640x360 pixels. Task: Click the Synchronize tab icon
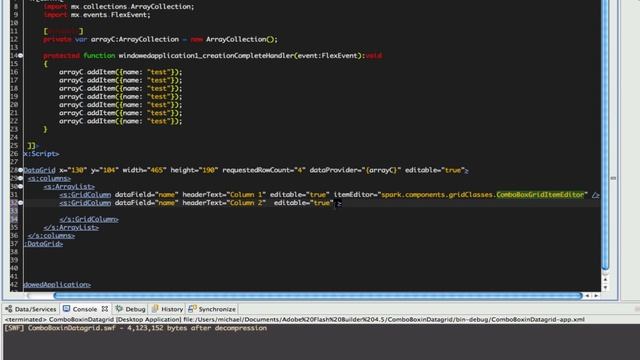tap(192, 309)
